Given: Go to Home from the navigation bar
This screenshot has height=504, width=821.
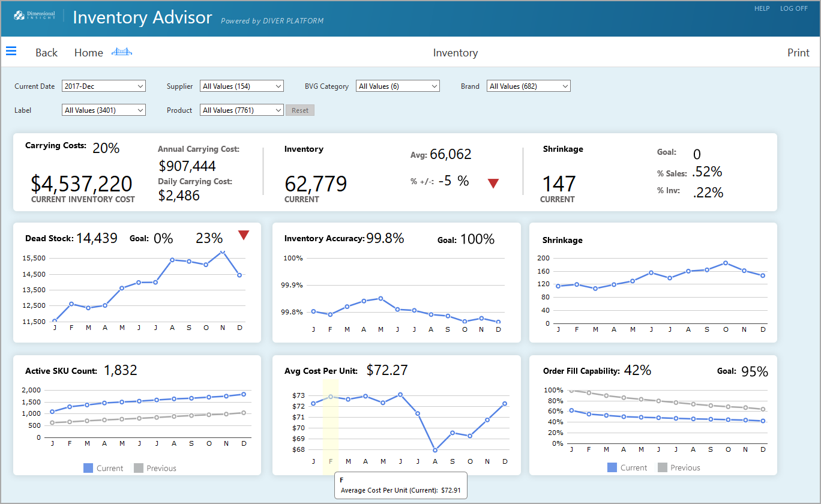Looking at the screenshot, I should 88,53.
